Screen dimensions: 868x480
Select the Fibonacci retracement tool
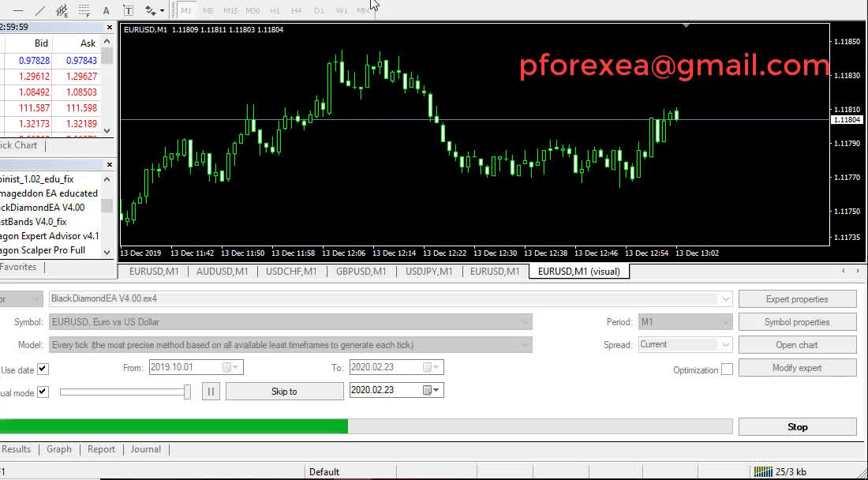point(84,10)
